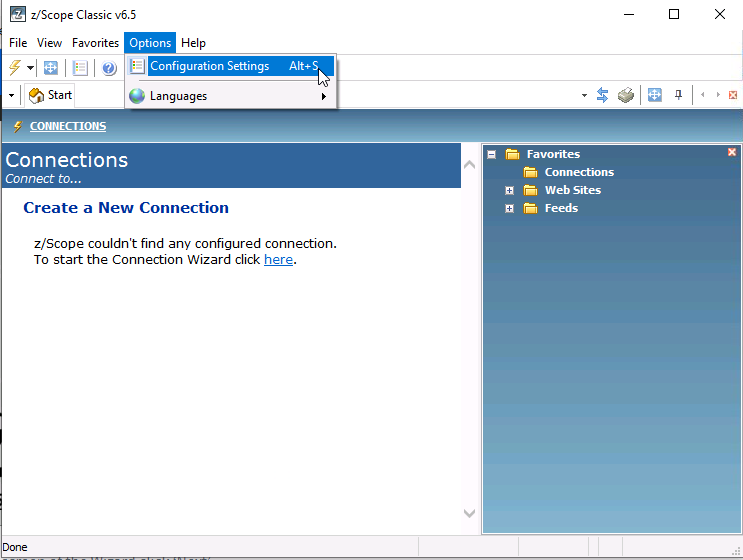Collapse the Favorites tree node
Viewport: 743px width, 560px height.
coord(491,154)
